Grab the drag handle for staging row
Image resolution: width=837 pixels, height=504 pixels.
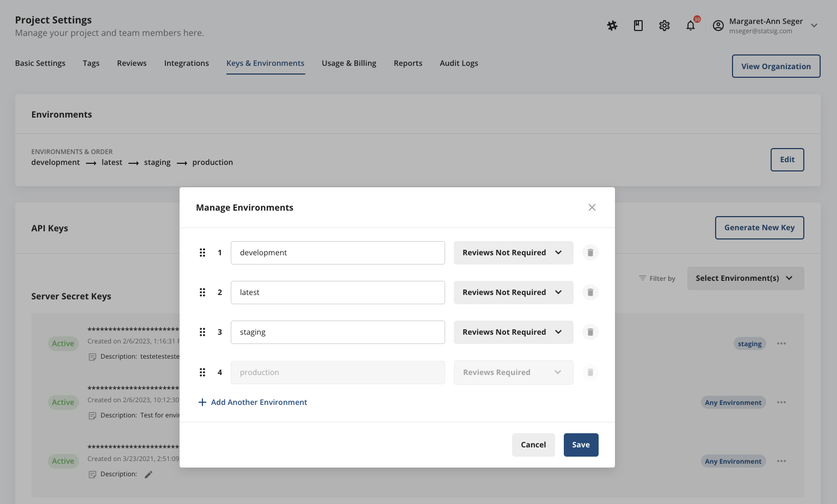[202, 332]
